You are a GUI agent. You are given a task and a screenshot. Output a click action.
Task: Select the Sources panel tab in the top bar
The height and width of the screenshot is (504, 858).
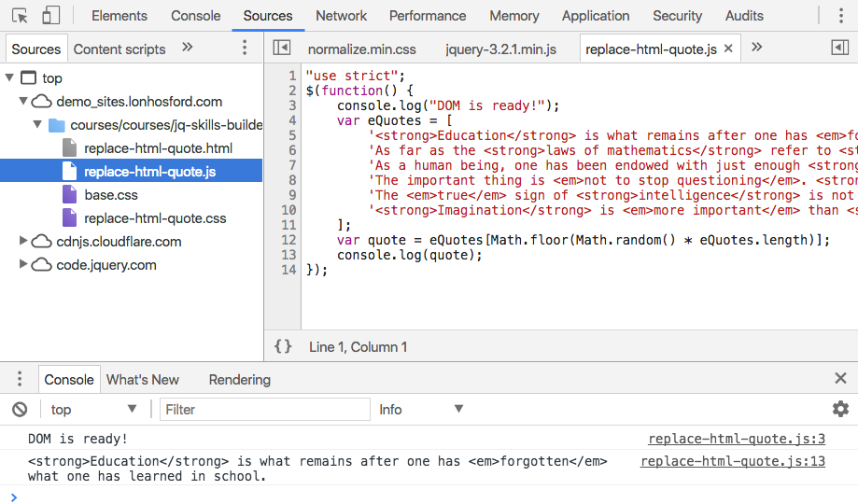[x=268, y=16]
